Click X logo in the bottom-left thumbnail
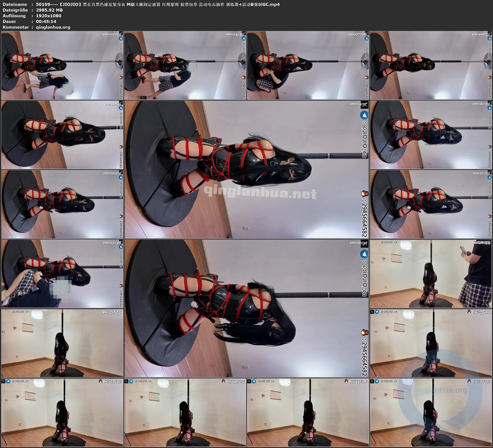 pyautogui.click(x=3, y=381)
